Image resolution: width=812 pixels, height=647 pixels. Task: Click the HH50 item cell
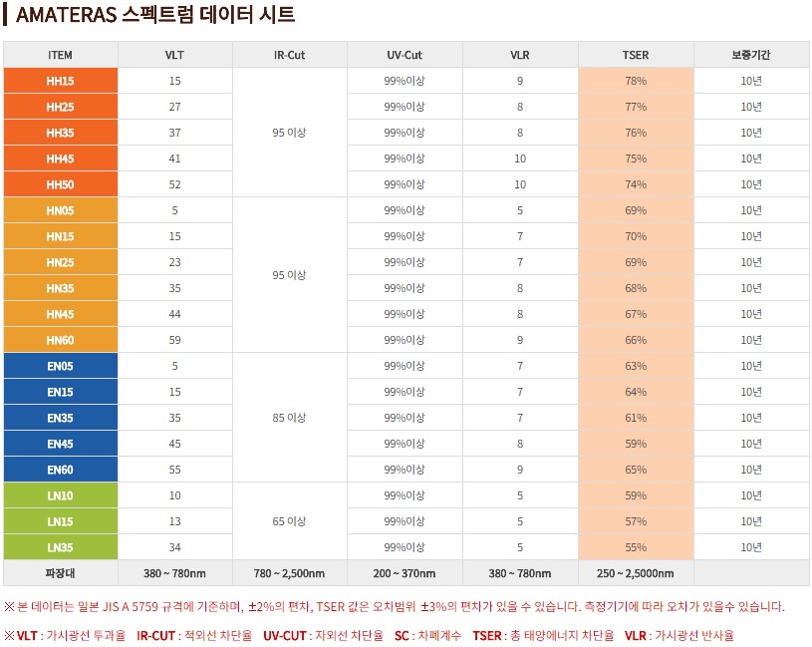[61, 184]
